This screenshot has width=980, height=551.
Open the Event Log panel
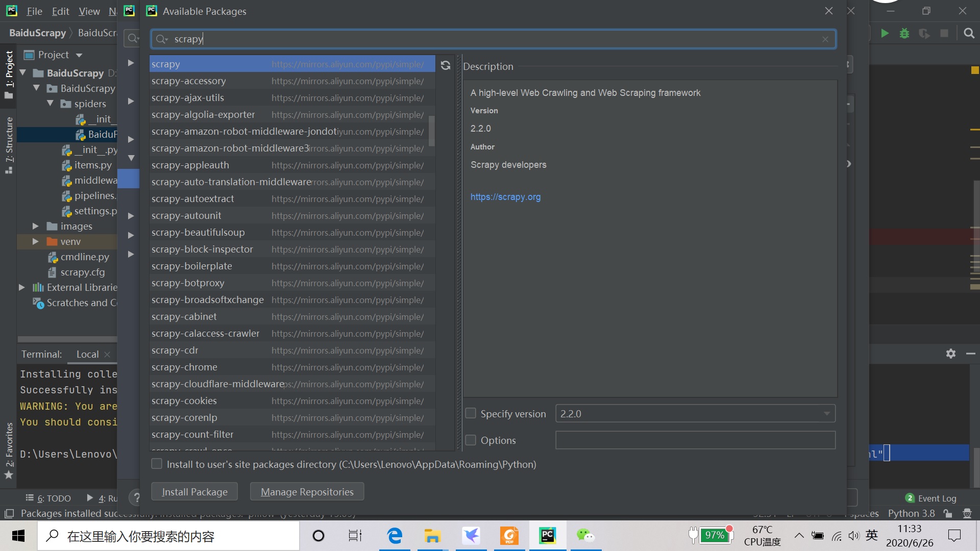click(931, 498)
